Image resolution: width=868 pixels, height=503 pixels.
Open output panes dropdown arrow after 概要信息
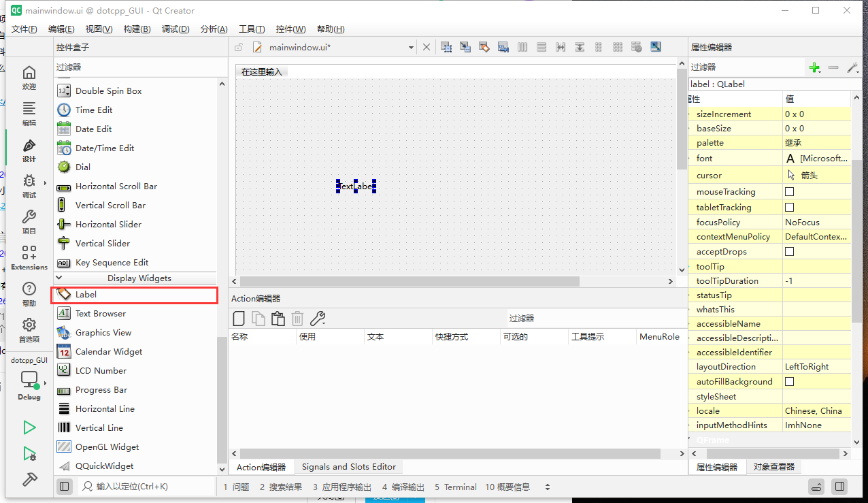tap(548, 487)
